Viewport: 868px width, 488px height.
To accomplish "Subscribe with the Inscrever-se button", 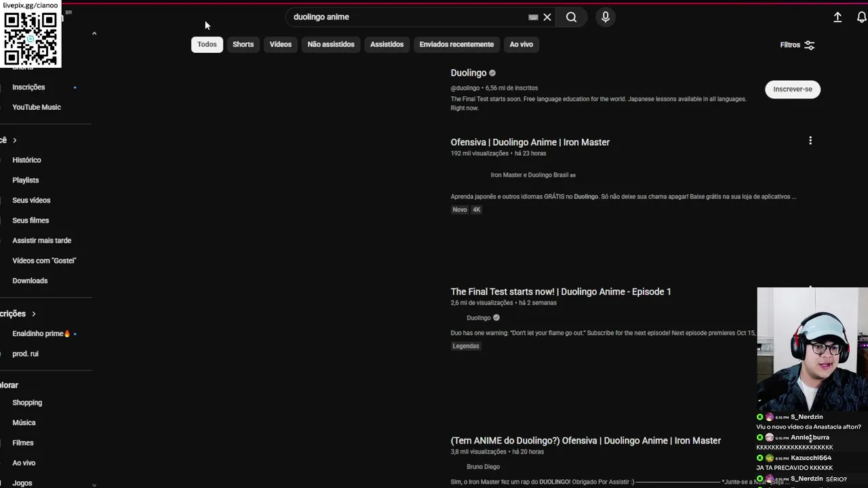I will point(793,89).
